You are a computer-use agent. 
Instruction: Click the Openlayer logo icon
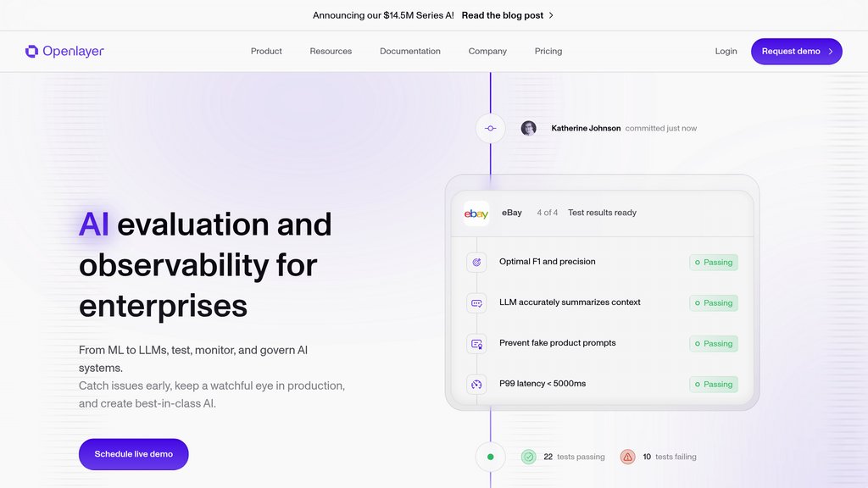[x=32, y=52]
